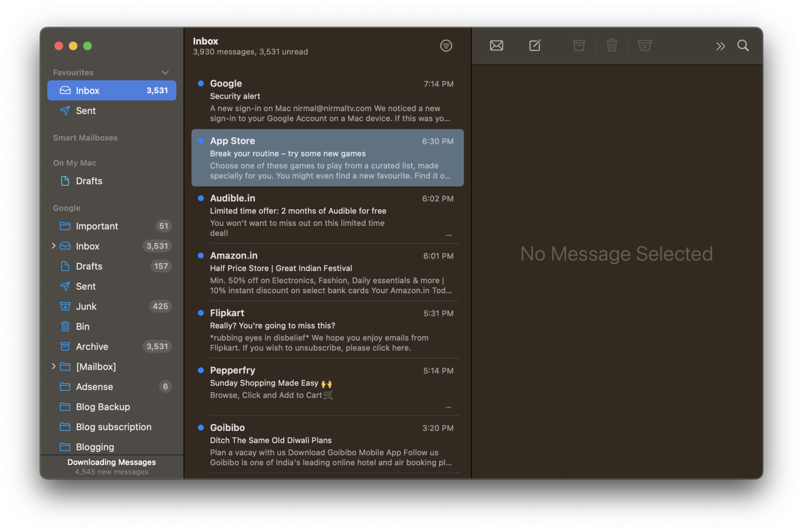Click the Smart Mailboxes header
The width and height of the screenshot is (803, 532).
tap(85, 138)
